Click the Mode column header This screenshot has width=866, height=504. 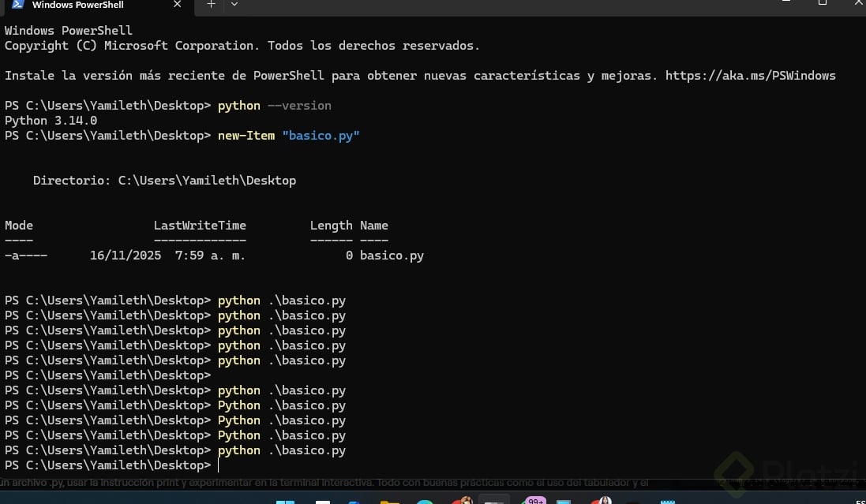click(x=19, y=226)
